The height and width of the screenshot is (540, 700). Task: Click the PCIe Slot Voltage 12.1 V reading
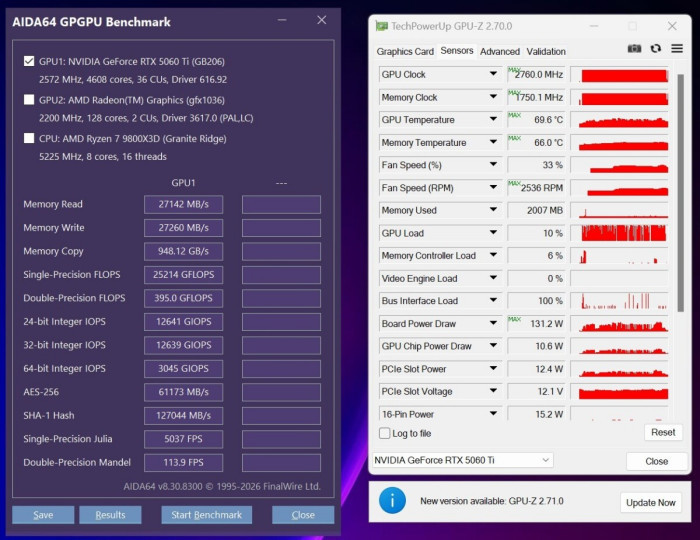(536, 391)
